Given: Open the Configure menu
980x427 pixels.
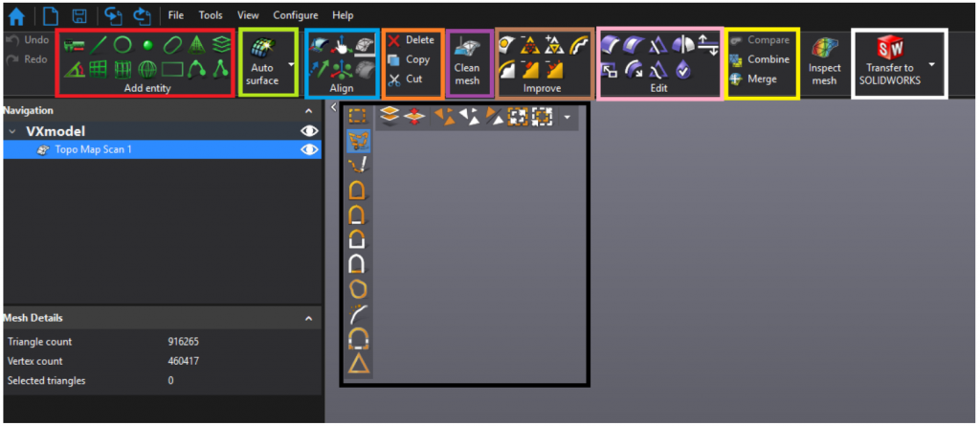Looking at the screenshot, I should pyautogui.click(x=295, y=15).
